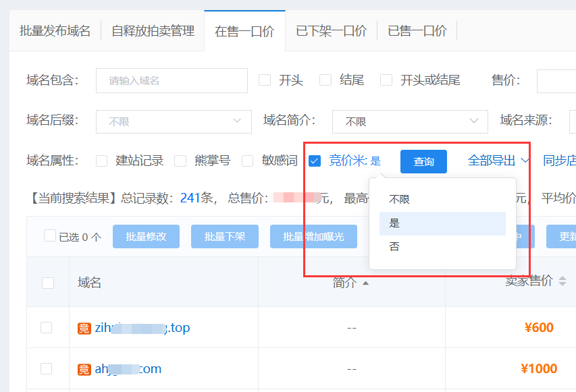The height and width of the screenshot is (392, 576).
Task: Open the 域名后缀 dropdown
Action: click(x=174, y=121)
